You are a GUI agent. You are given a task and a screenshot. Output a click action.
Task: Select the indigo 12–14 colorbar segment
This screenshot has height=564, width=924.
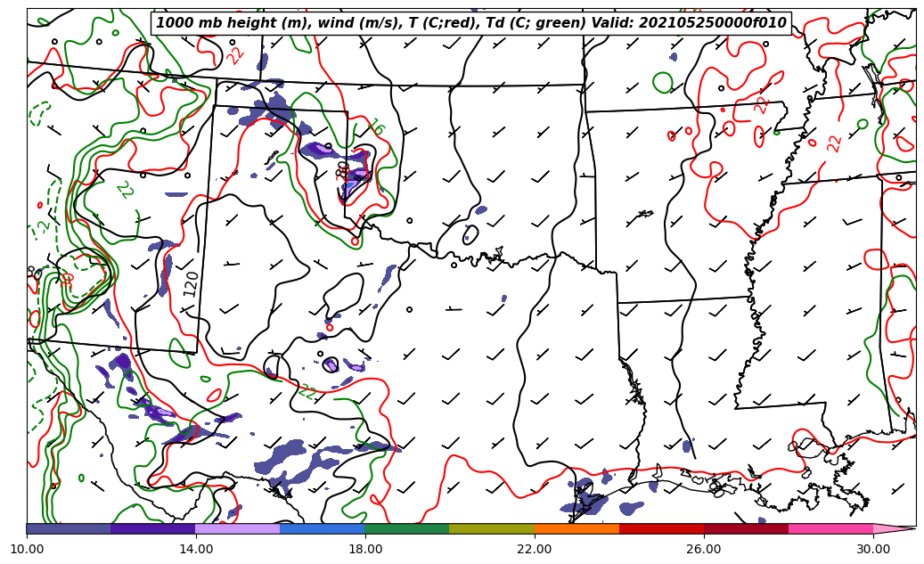click(153, 528)
